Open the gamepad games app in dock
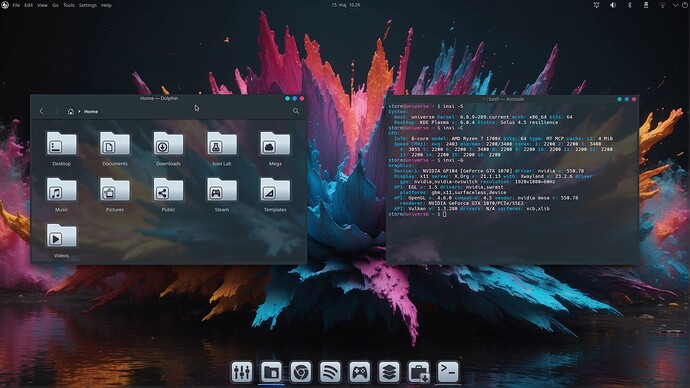 [360, 372]
